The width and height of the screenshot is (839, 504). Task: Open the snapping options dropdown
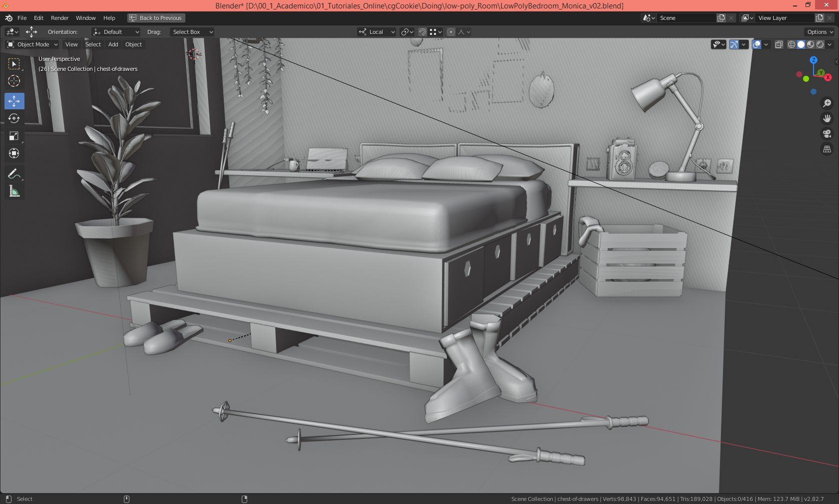click(436, 32)
